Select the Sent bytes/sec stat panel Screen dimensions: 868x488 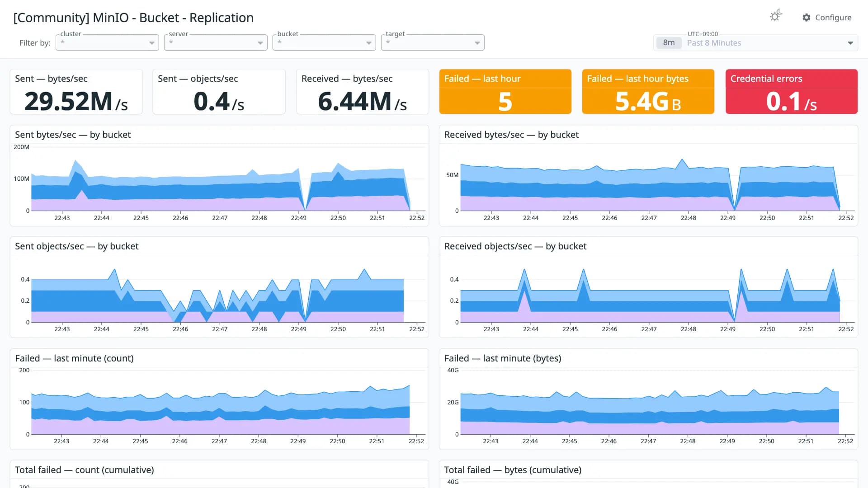(x=76, y=92)
